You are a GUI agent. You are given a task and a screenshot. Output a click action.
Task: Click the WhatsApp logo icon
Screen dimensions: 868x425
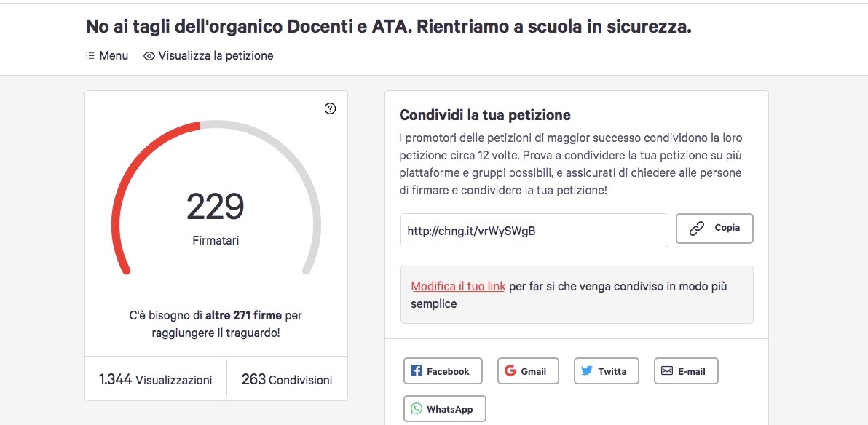coord(417,409)
